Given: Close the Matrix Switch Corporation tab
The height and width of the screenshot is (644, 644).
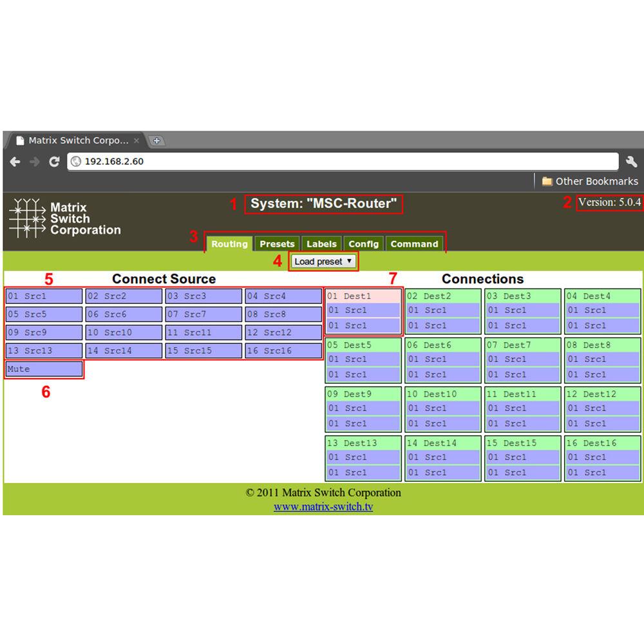Looking at the screenshot, I should tap(137, 140).
